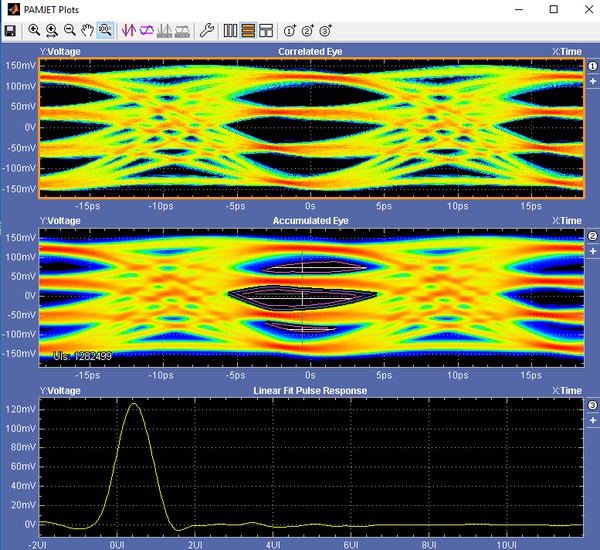Activate the hand pan tool
This screenshot has width=600, height=550.
click(87, 31)
